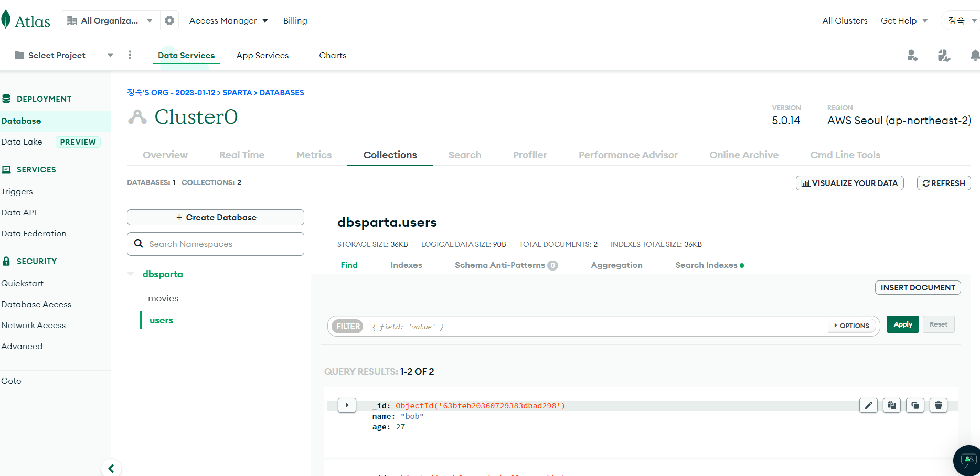Open the Performance Advisor tab

pyautogui.click(x=628, y=155)
